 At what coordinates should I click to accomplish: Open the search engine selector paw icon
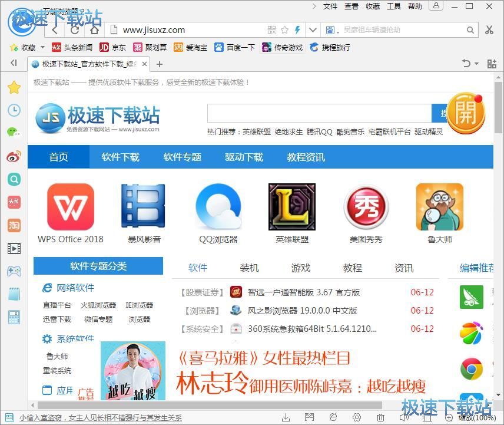point(330,30)
